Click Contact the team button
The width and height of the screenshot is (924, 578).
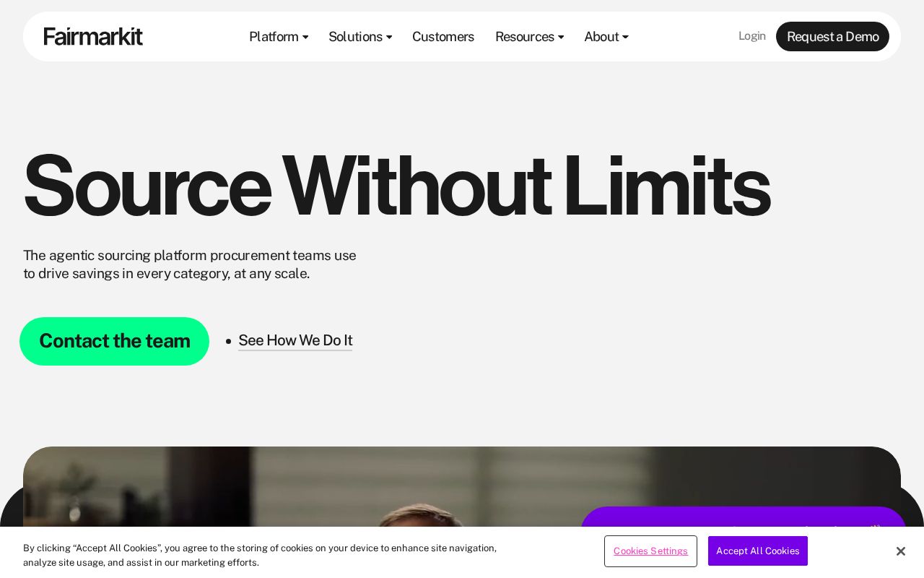[x=114, y=341]
